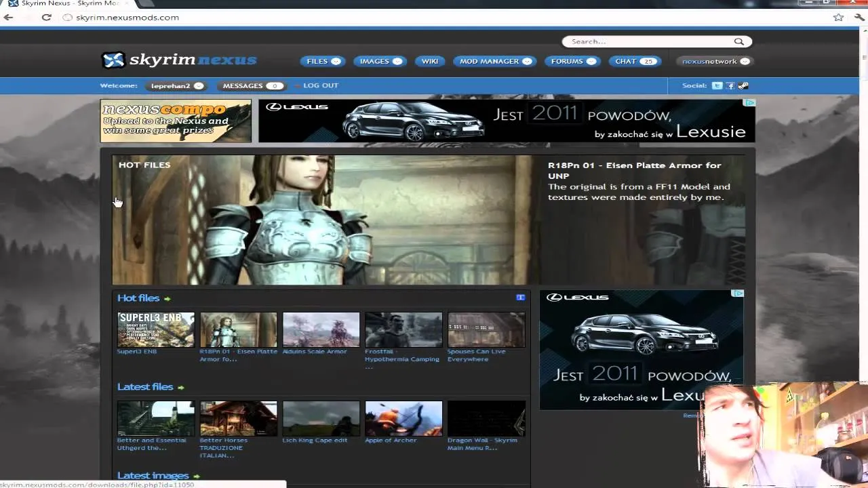The width and height of the screenshot is (868, 488).
Task: Open the featured Eisen Platte Armor image
Action: pyautogui.click(x=323, y=220)
